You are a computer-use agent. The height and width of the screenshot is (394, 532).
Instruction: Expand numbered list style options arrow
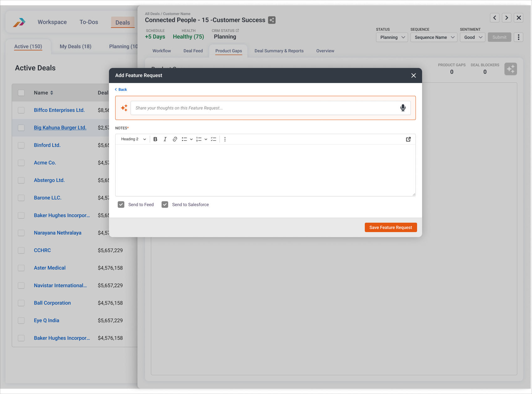pyautogui.click(x=206, y=139)
